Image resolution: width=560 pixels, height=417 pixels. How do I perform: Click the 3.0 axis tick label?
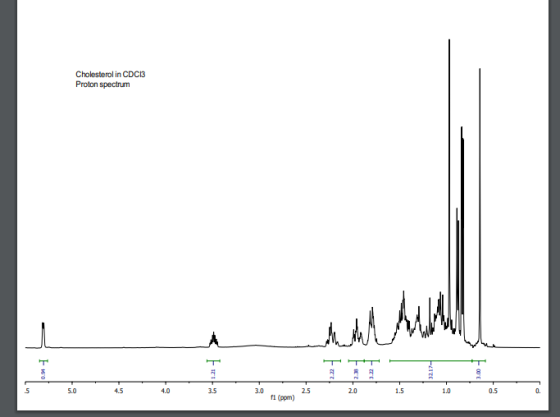click(x=259, y=391)
